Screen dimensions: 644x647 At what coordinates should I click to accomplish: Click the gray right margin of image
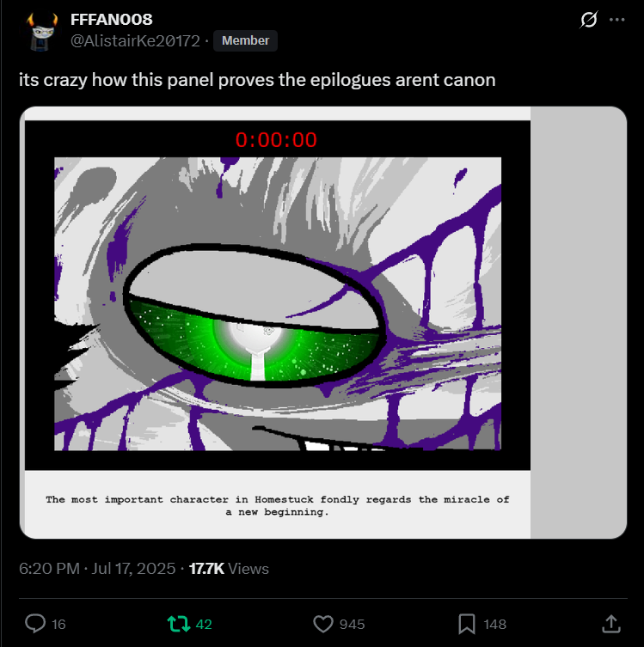579,322
